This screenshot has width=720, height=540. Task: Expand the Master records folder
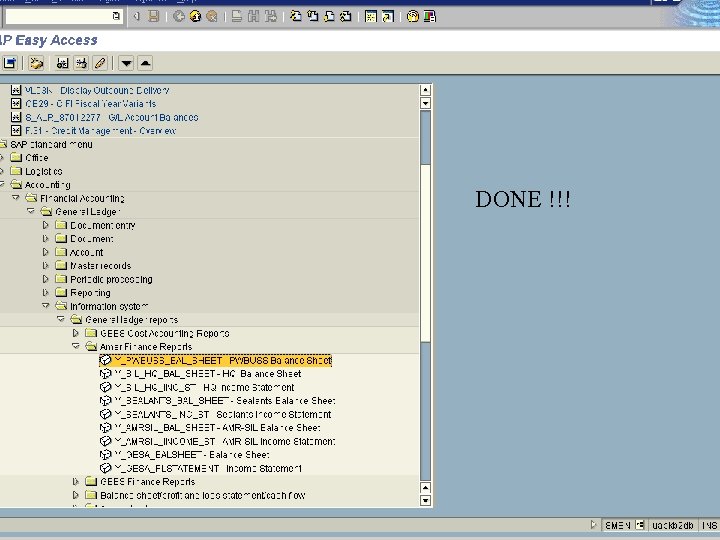click(45, 265)
